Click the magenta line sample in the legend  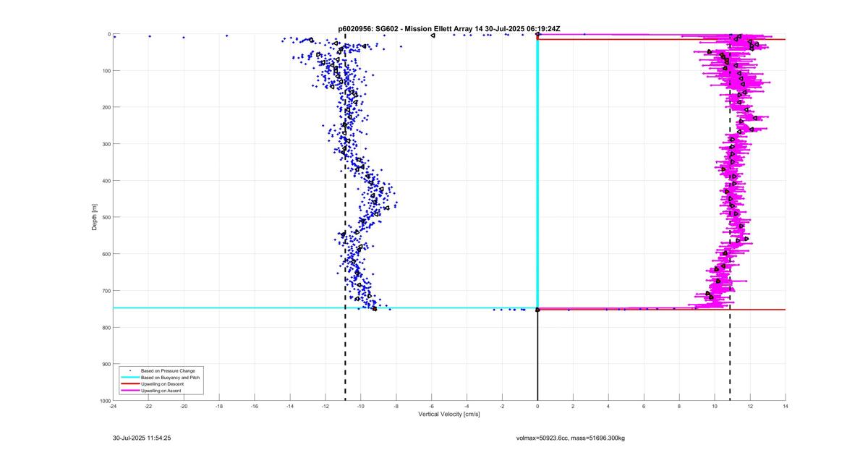coord(130,391)
